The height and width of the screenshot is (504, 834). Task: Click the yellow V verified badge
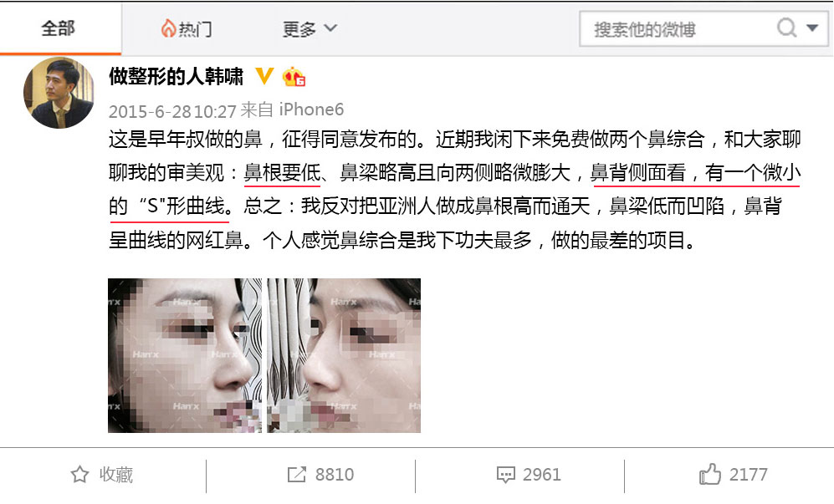[264, 76]
